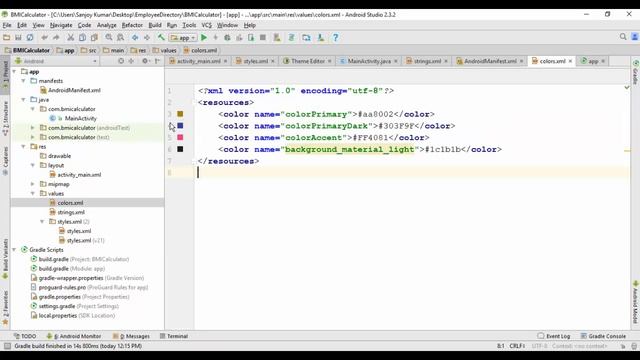Toggle tool window icon in status bar corner

7,346
